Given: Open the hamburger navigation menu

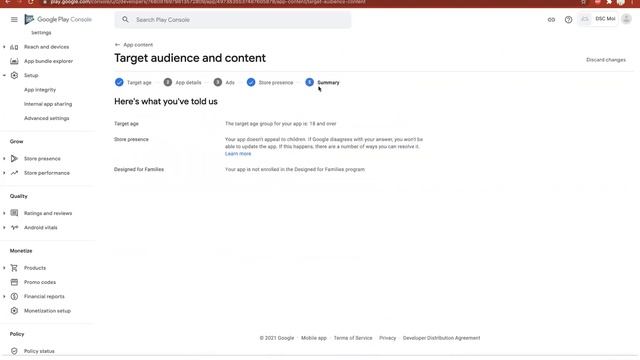Looking at the screenshot, I should (x=14, y=20).
